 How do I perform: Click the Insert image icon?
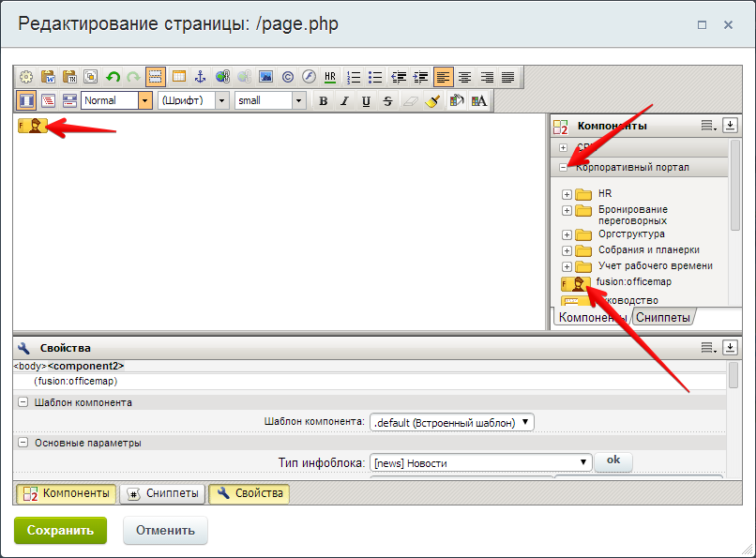point(265,78)
